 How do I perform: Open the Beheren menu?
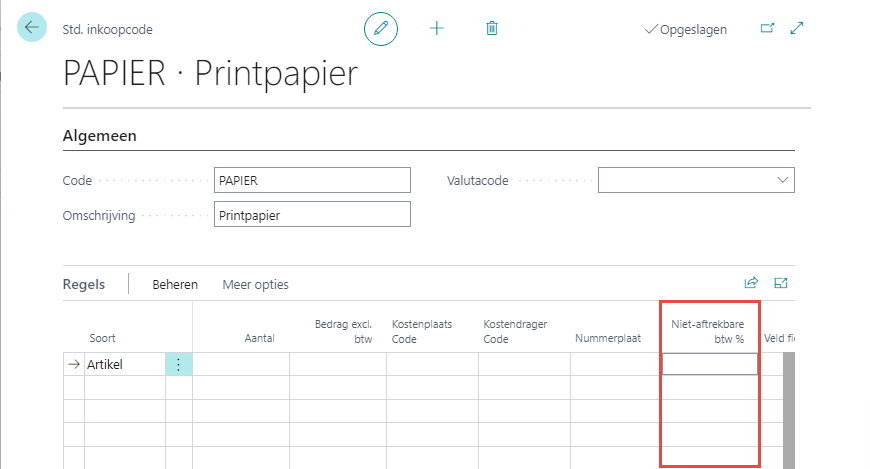[x=175, y=285]
